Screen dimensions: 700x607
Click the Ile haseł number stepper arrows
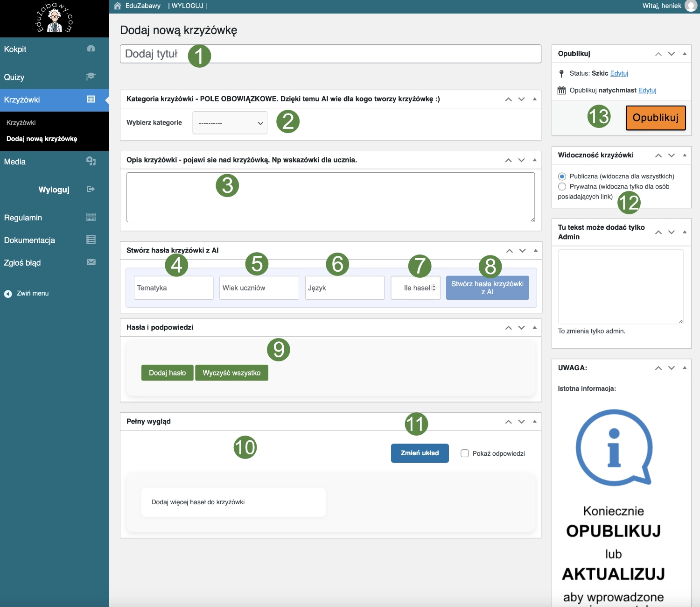tap(434, 288)
